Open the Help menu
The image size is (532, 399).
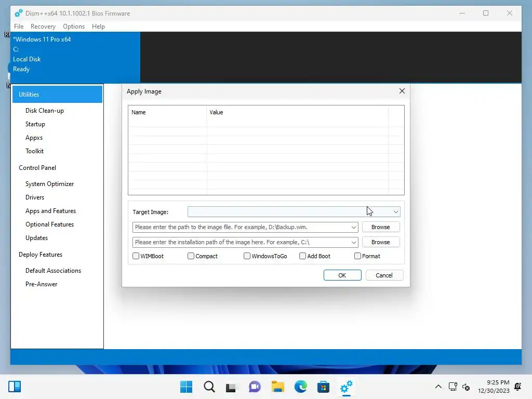pyautogui.click(x=98, y=26)
